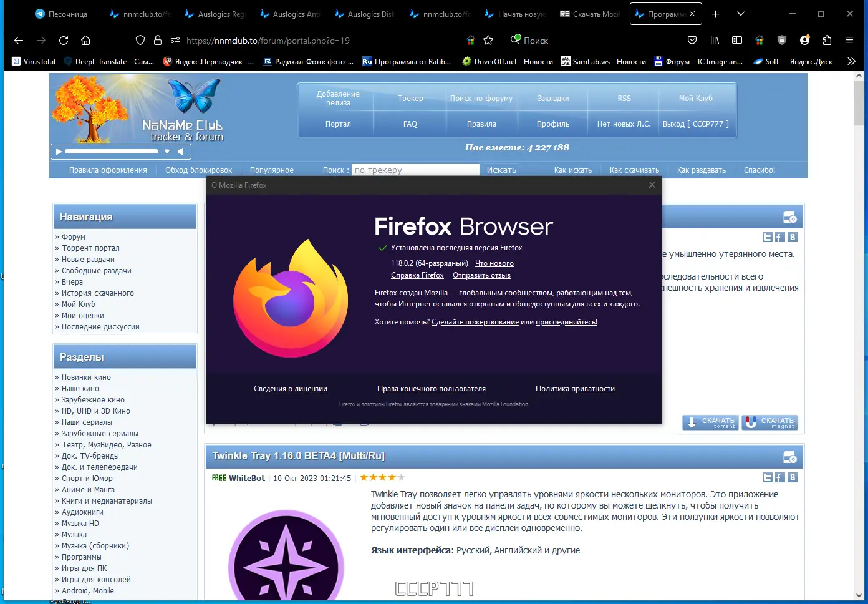This screenshot has width=868, height=604.
Task: Mute the site audio player
Action: pos(180,152)
